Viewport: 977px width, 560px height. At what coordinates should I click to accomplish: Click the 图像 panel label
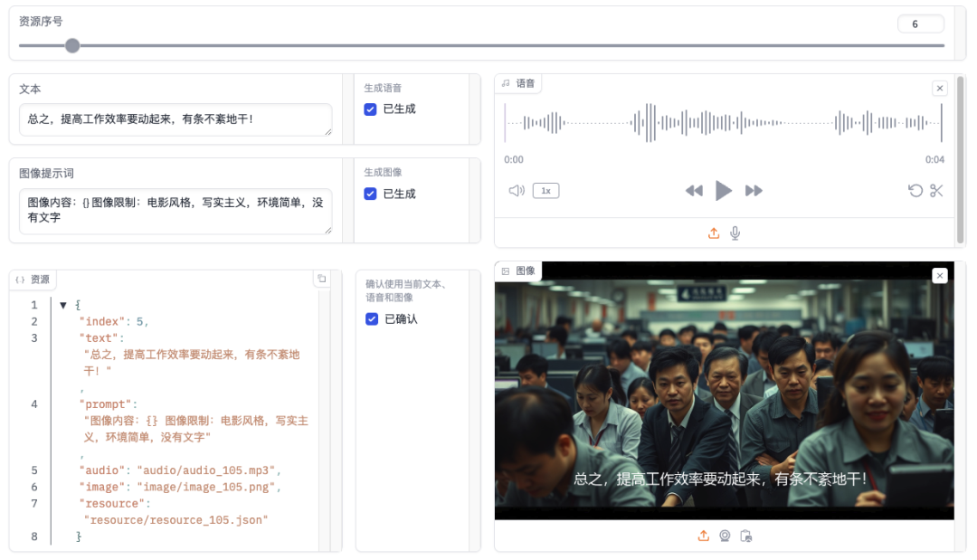(518, 271)
